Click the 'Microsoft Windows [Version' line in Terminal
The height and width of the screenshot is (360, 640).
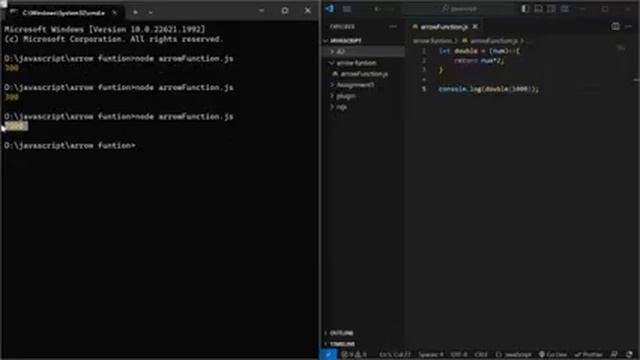pos(105,29)
